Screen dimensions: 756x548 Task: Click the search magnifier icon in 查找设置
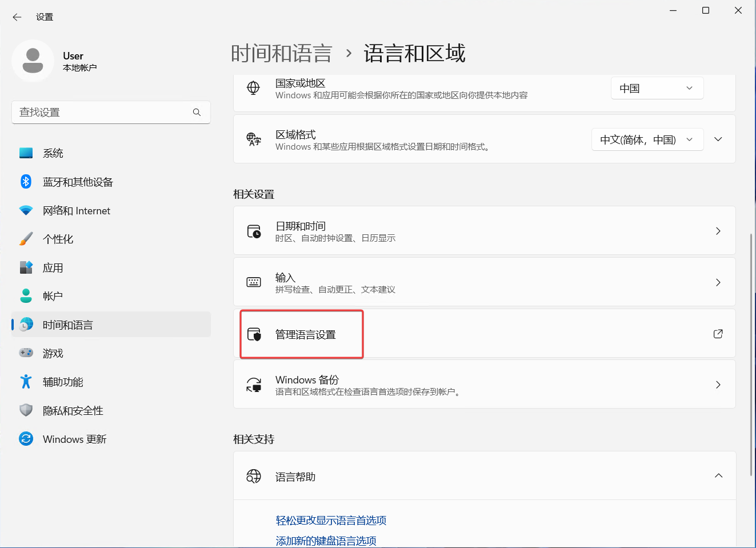point(197,113)
